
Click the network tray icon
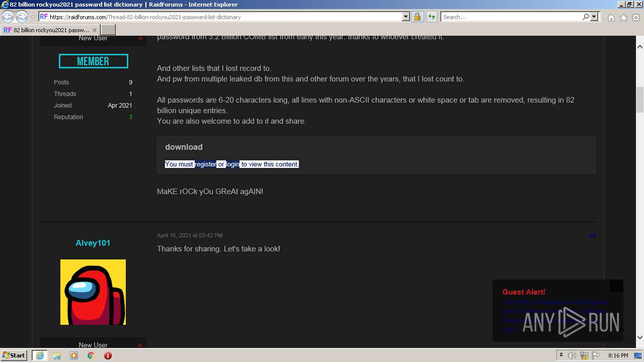tap(584, 355)
